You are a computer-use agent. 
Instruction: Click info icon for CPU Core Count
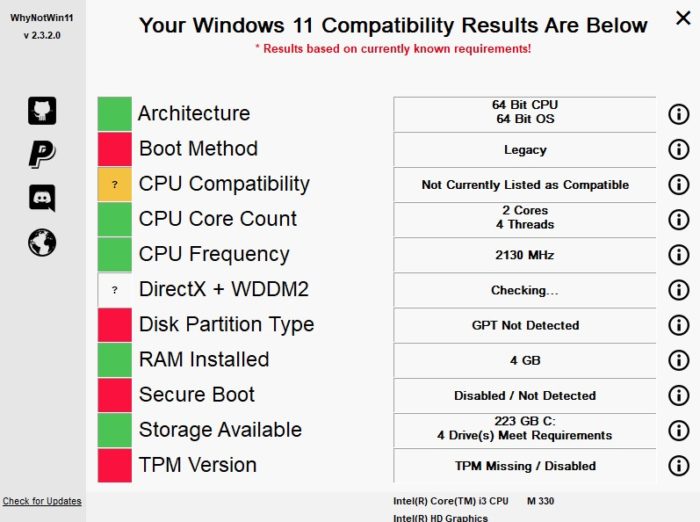pyautogui.click(x=678, y=219)
